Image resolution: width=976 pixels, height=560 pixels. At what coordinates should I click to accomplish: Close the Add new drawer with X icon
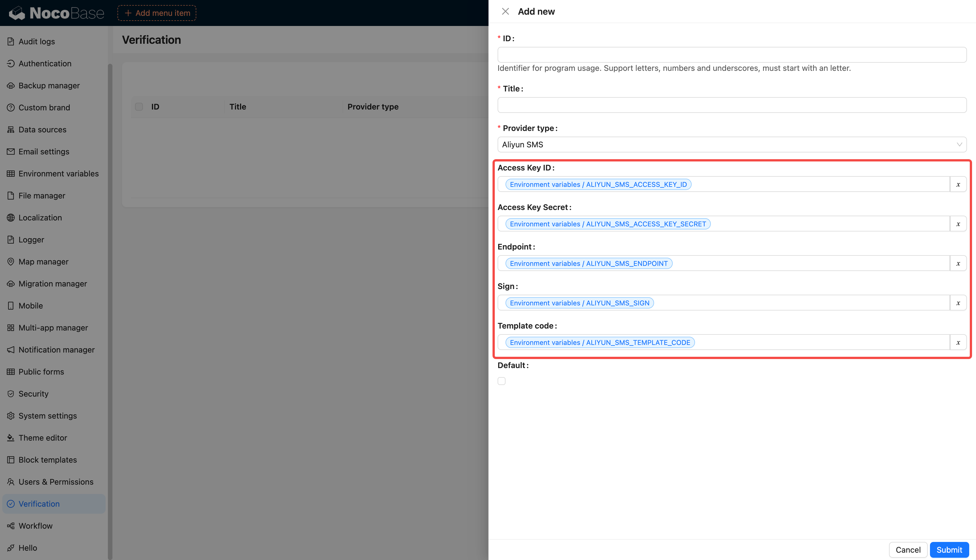(x=505, y=12)
